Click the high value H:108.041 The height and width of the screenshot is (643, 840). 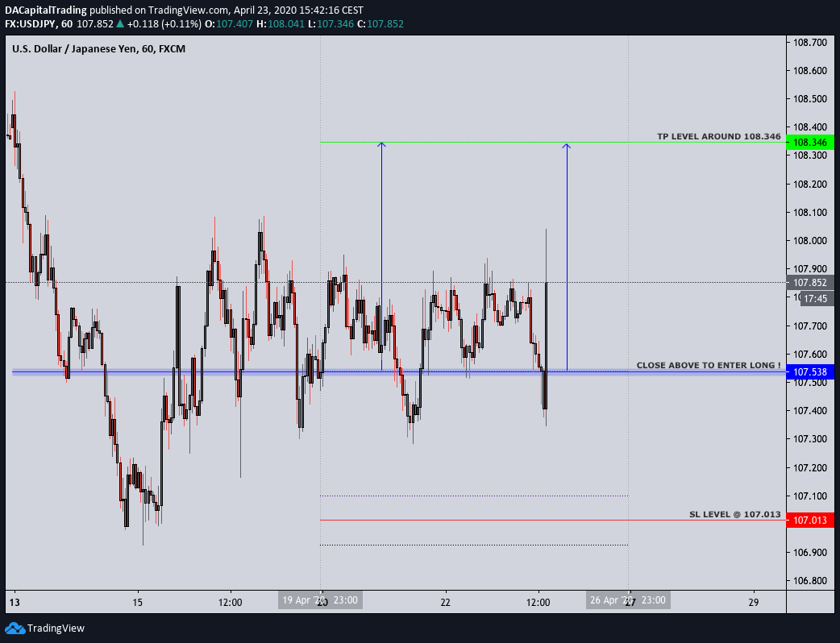tap(281, 24)
